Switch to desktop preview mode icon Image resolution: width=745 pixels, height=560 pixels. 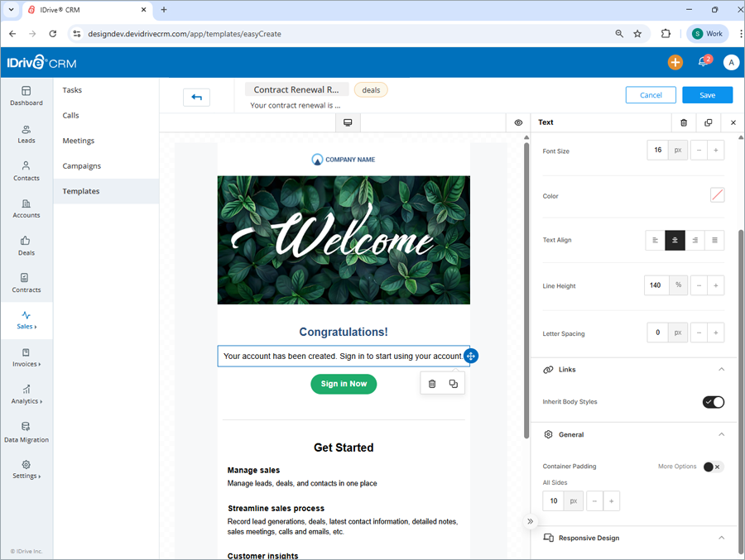click(348, 122)
